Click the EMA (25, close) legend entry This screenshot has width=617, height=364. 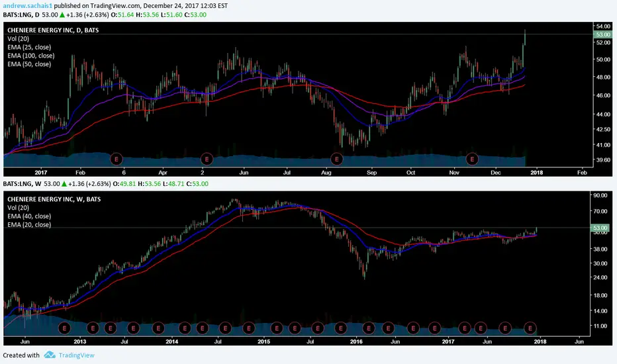(29, 47)
